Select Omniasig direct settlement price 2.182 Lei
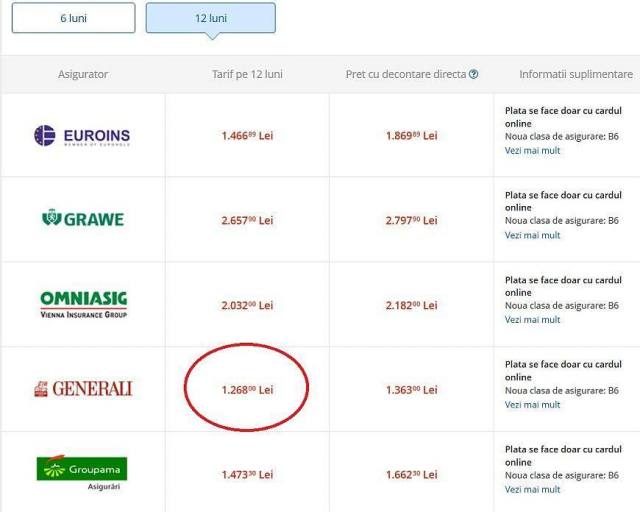 pos(411,304)
